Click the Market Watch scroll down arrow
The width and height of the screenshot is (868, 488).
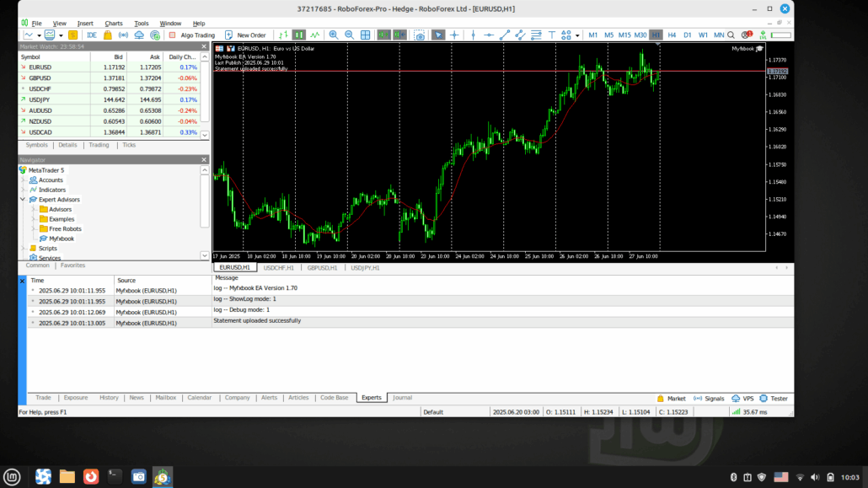(204, 135)
